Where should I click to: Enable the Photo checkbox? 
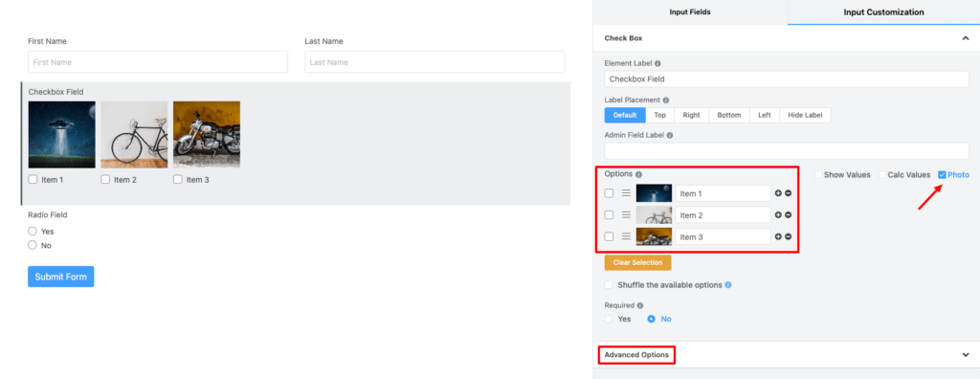(942, 175)
